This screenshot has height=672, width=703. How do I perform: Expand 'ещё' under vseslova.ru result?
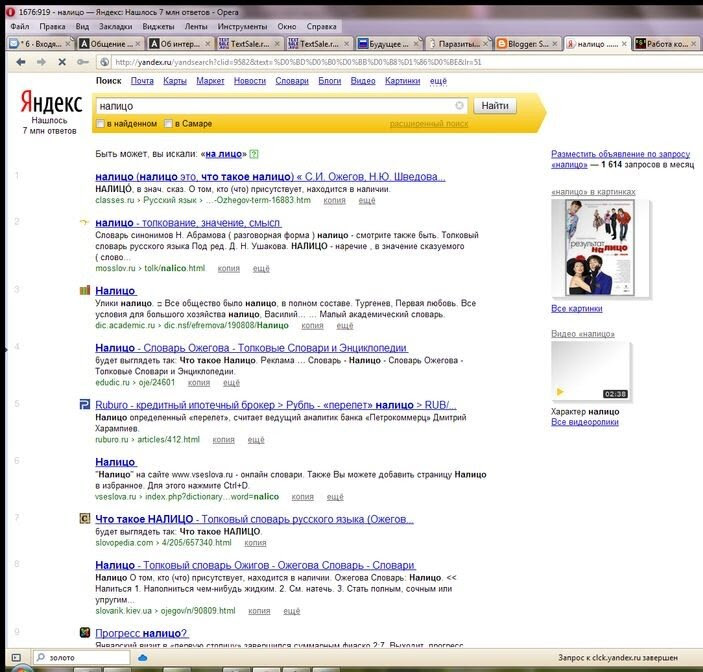(x=335, y=497)
